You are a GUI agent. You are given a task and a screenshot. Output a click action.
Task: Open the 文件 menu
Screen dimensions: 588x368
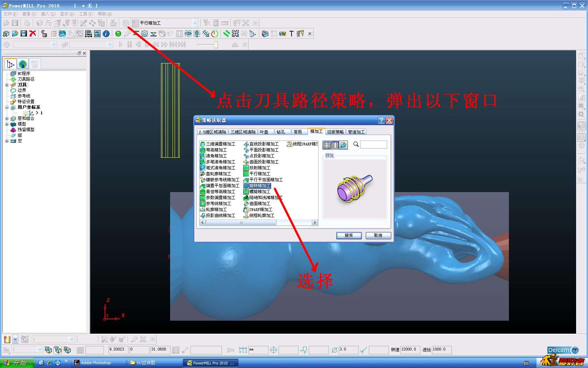pos(10,14)
